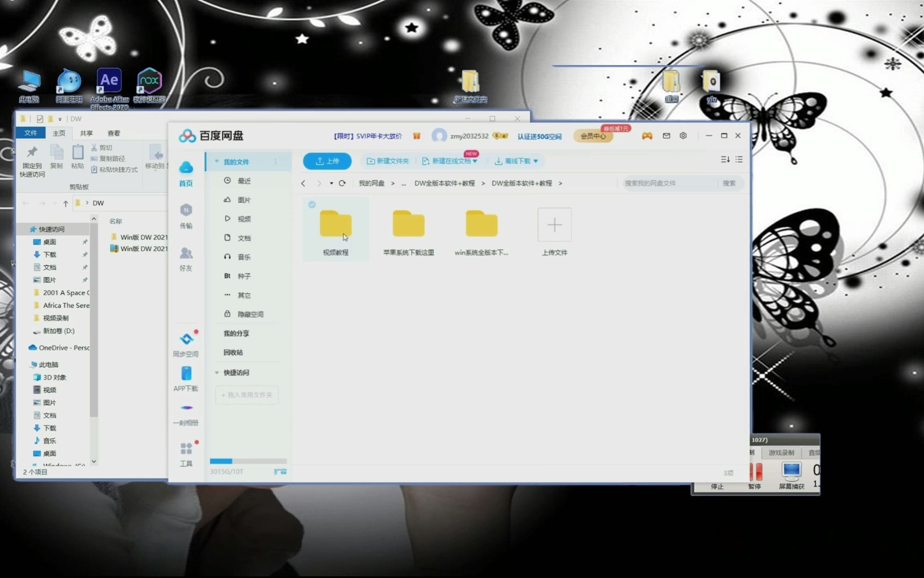Select the 夜神模拟器 Nox desktop icon

(x=149, y=85)
